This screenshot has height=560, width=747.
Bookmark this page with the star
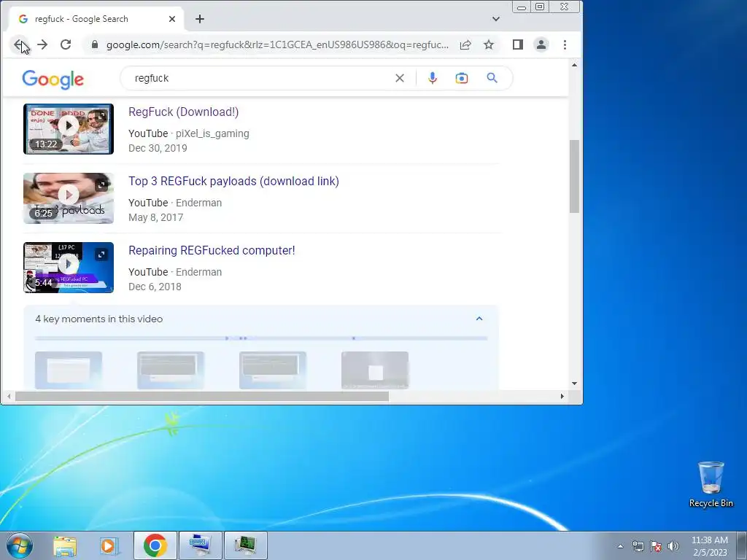489,44
